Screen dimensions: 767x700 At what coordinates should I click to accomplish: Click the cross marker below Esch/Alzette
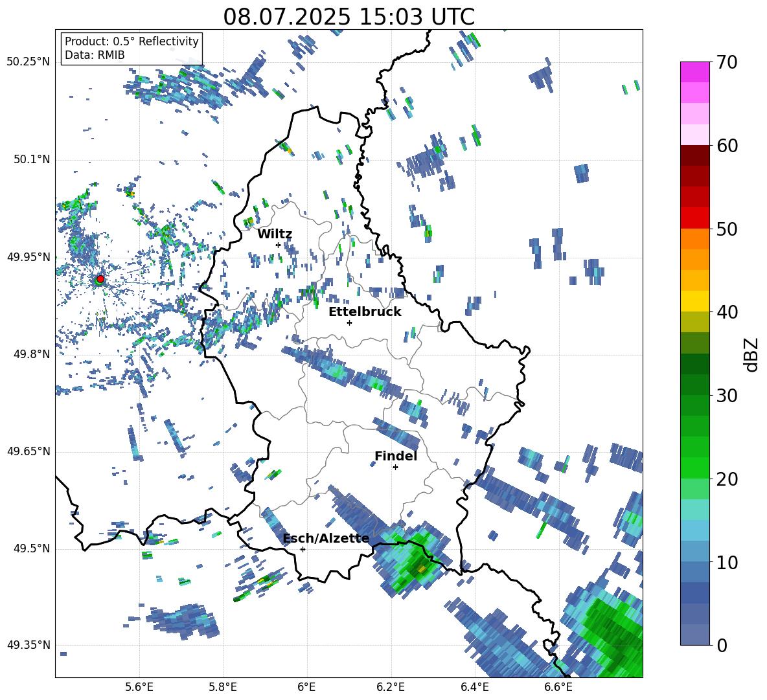[303, 549]
